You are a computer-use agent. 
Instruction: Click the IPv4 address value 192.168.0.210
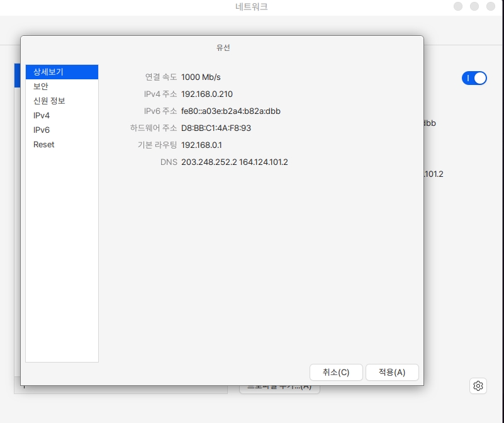coord(206,94)
